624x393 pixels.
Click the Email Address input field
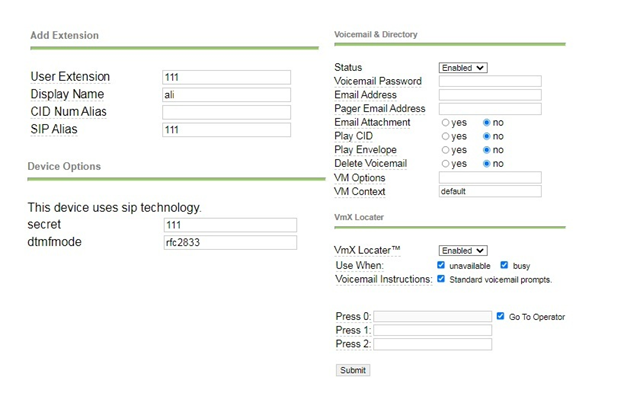click(490, 95)
